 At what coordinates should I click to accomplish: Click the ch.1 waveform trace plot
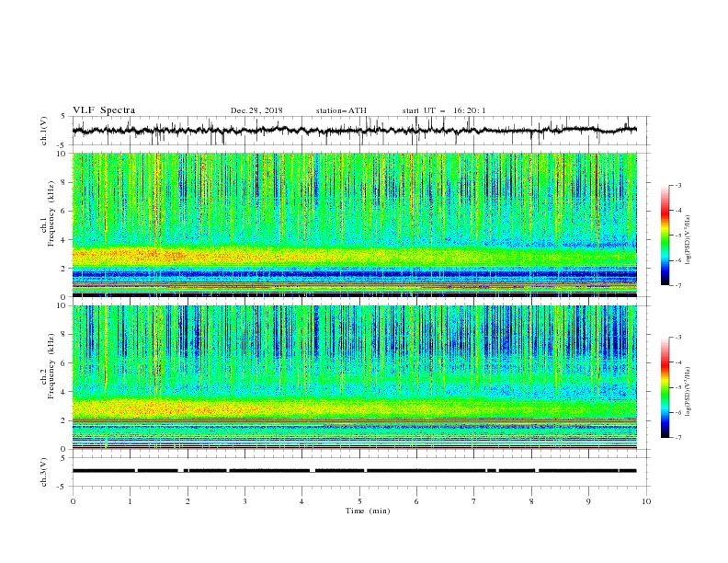coord(355,131)
